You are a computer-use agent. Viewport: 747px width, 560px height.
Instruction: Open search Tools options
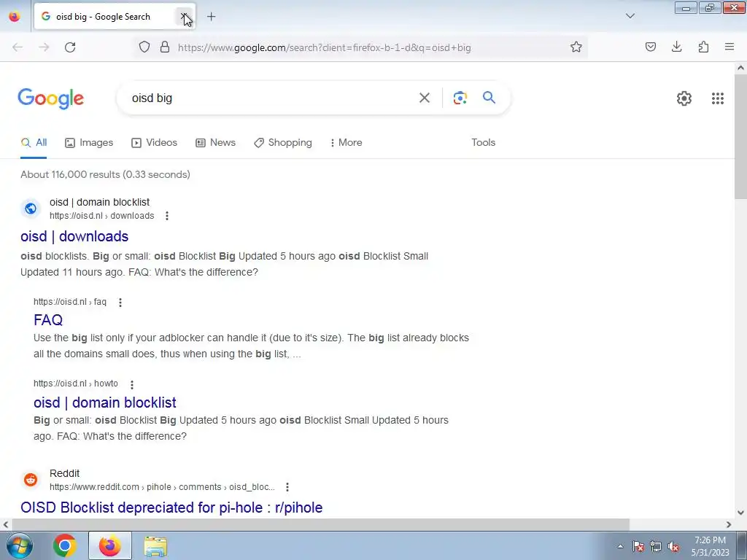tap(483, 142)
